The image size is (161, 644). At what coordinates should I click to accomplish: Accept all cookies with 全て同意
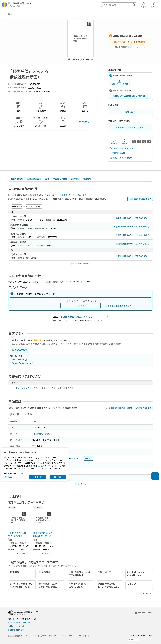point(57,477)
